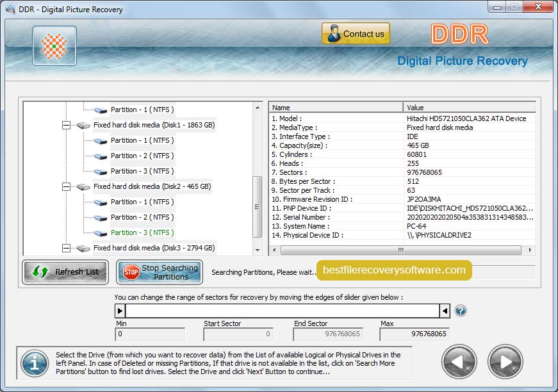Select topmost Partition - 1 row in tree
The image size is (558, 392).
[142, 110]
